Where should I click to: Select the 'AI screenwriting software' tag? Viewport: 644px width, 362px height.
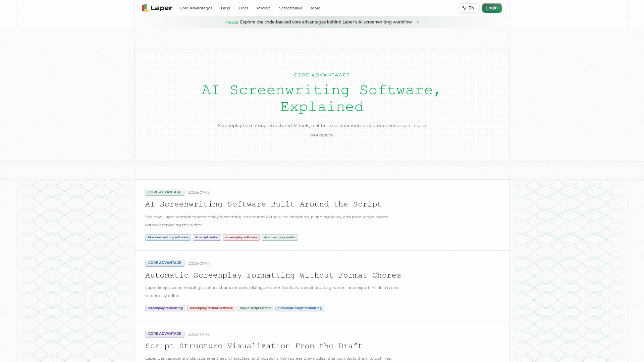pyautogui.click(x=168, y=237)
